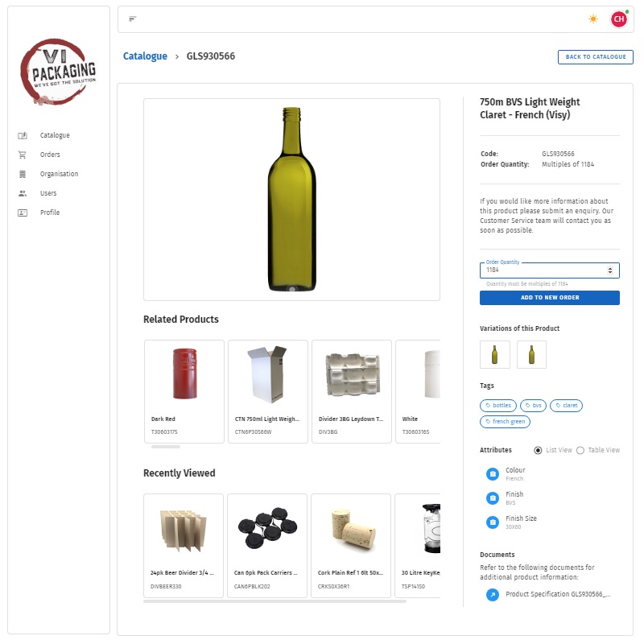Click Add to New Order button
Viewport: 644px width, 644px height.
tap(550, 298)
